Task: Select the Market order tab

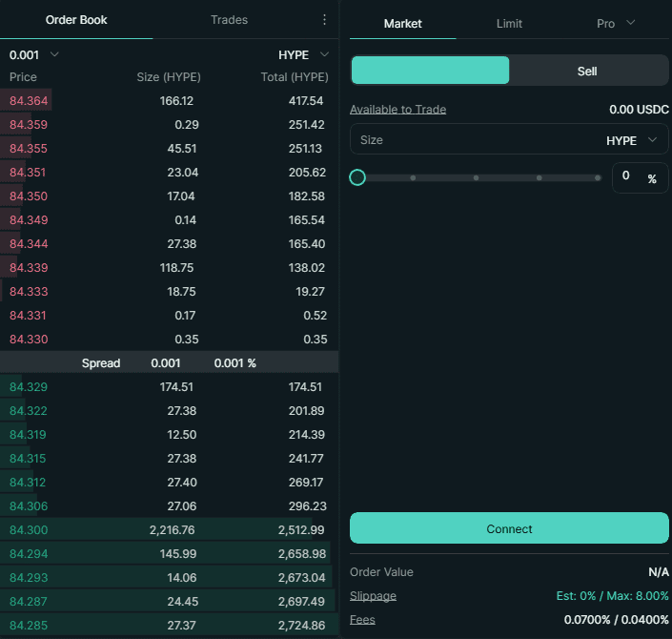Action: [403, 24]
